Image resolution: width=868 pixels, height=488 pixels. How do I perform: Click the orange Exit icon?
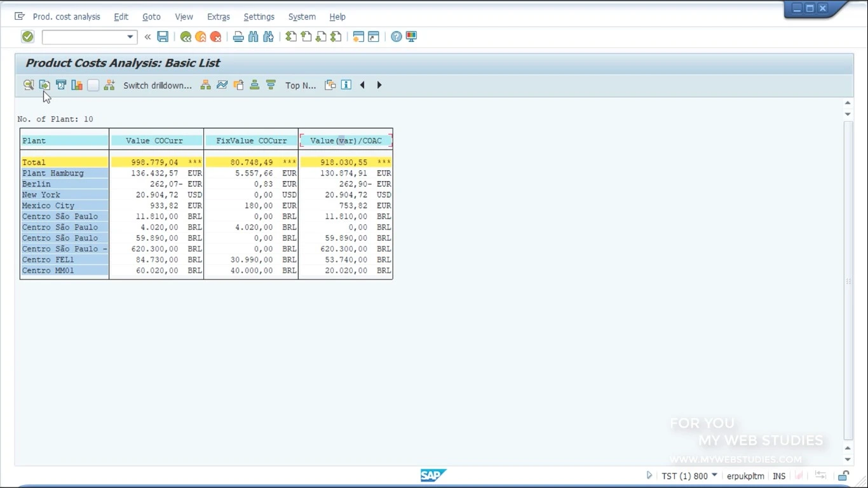[201, 37]
